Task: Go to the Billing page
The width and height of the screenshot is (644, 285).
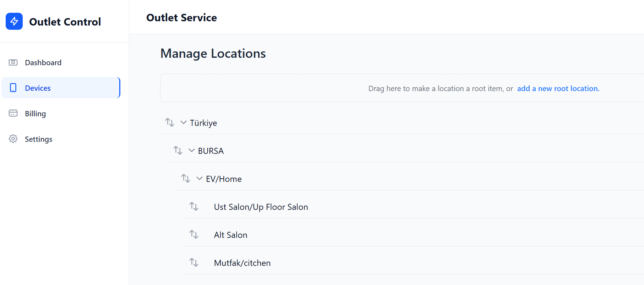Action: (35, 114)
